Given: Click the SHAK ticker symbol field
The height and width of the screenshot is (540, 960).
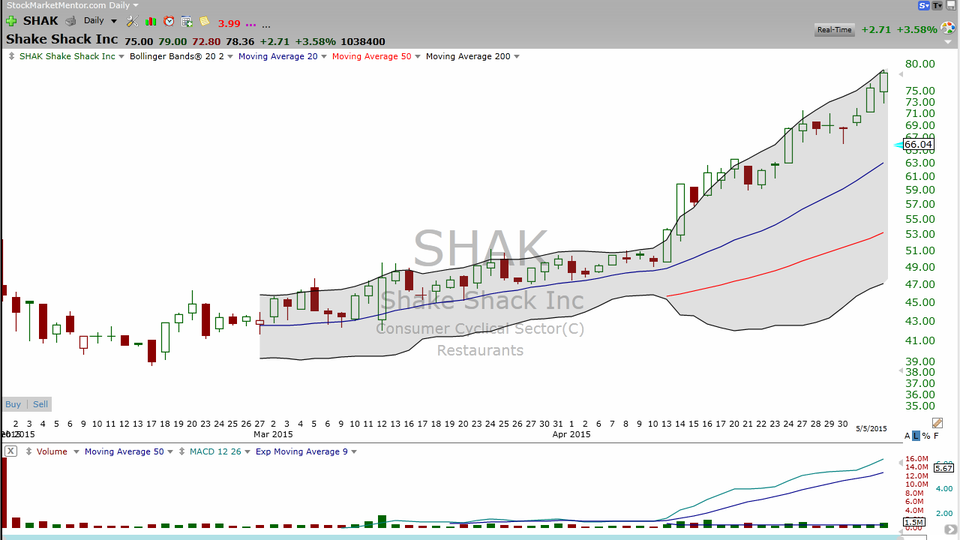Looking at the screenshot, I should click(x=40, y=21).
